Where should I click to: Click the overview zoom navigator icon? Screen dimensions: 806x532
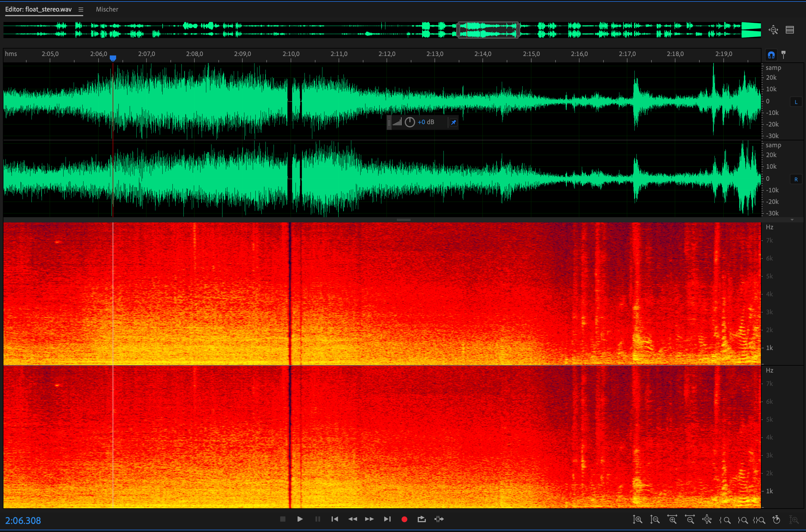point(773,30)
